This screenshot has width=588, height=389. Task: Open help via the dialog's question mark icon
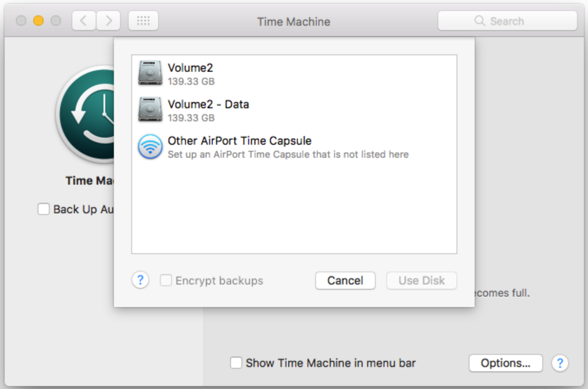[x=140, y=280]
